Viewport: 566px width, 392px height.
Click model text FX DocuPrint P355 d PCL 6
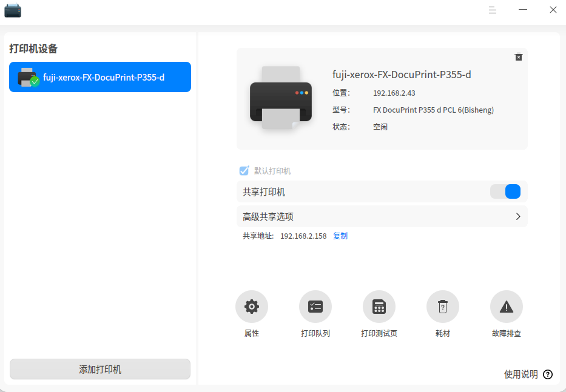[433, 110]
